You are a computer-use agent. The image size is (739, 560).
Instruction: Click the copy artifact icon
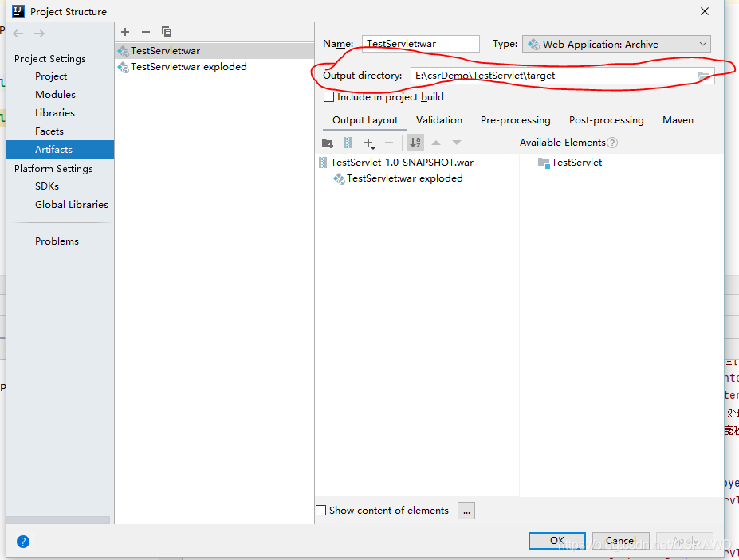click(x=167, y=32)
